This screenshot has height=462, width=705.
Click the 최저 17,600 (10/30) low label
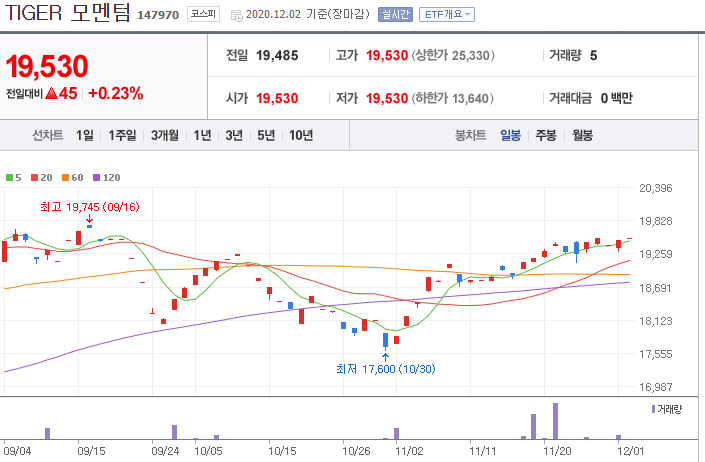(386, 369)
